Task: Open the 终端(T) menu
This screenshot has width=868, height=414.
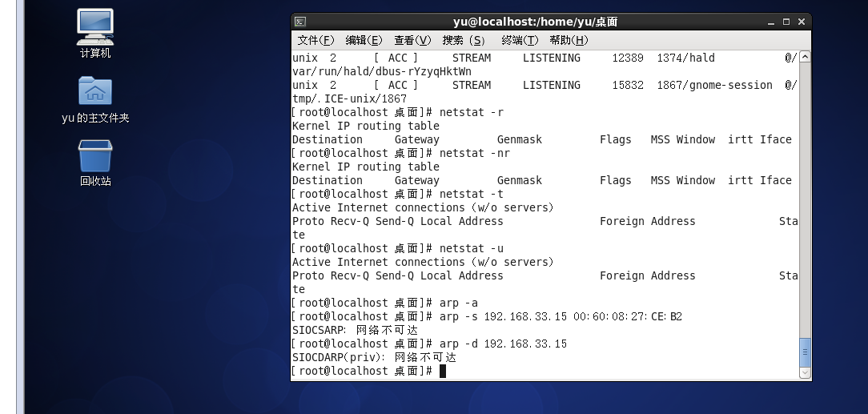Action: pyautogui.click(x=520, y=40)
